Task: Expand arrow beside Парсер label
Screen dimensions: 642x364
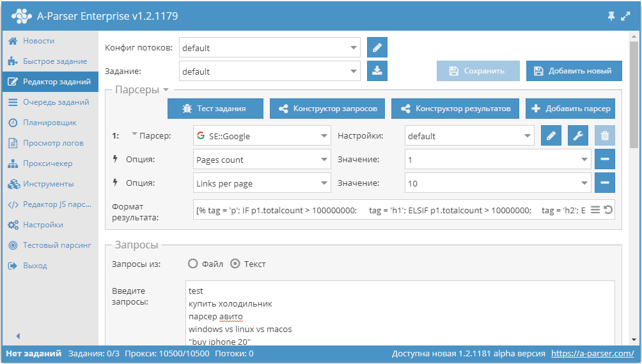Action: click(x=134, y=134)
